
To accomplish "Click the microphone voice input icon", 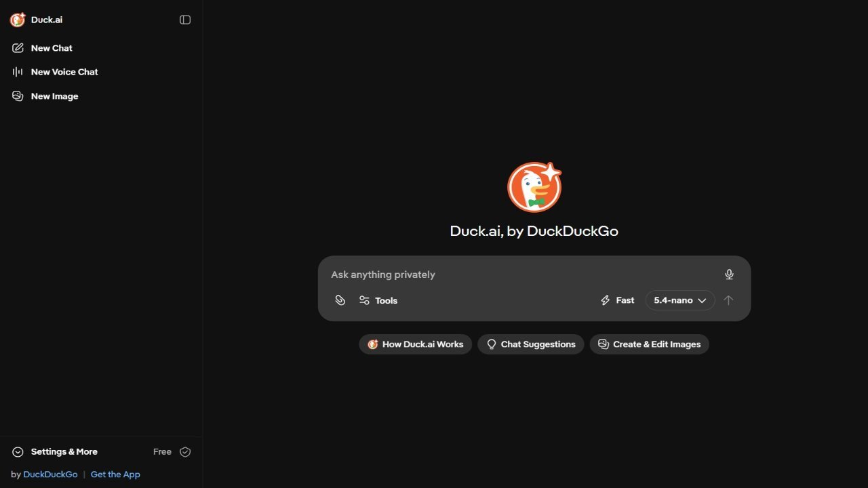I will [x=729, y=274].
